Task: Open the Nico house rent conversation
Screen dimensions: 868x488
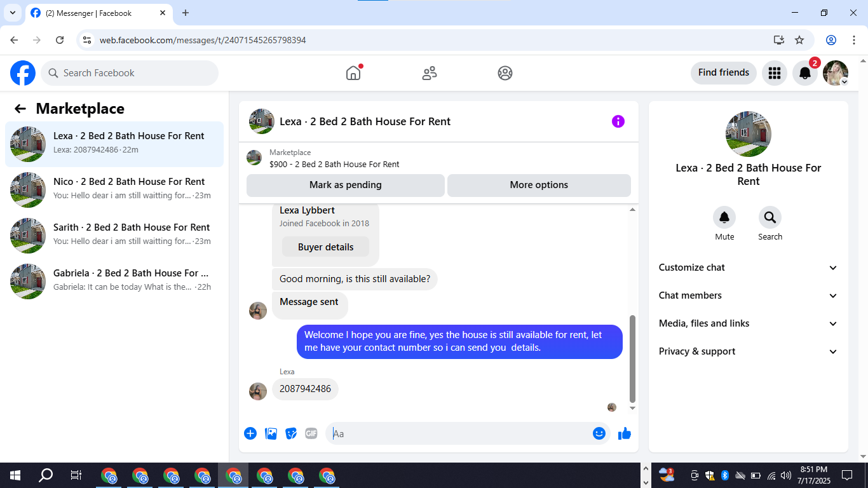Action: point(114,190)
